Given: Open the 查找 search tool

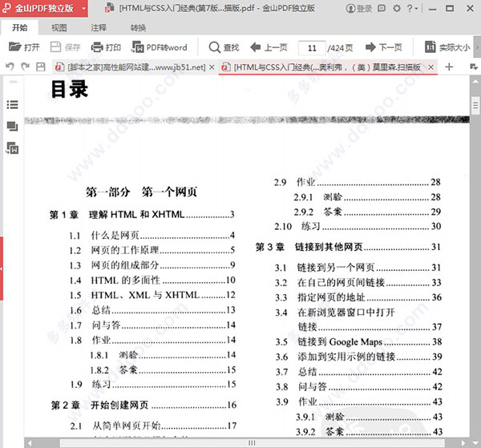Looking at the screenshot, I should [x=224, y=47].
